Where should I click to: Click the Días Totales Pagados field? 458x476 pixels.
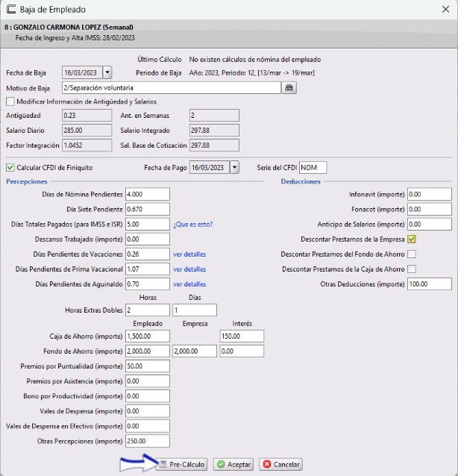pyautogui.click(x=148, y=225)
